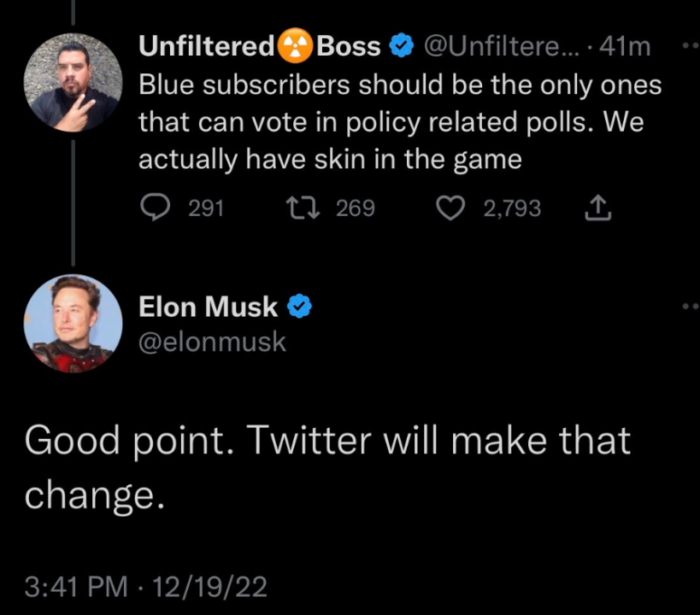Click the reply speech bubble icon
Image resolution: width=700 pixels, height=615 pixels.
coord(155,208)
